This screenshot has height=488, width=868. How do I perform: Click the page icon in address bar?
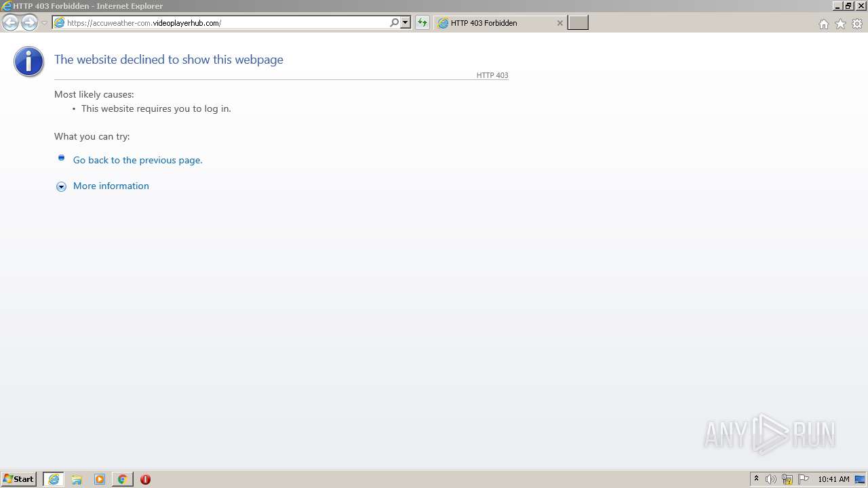[x=59, y=23]
